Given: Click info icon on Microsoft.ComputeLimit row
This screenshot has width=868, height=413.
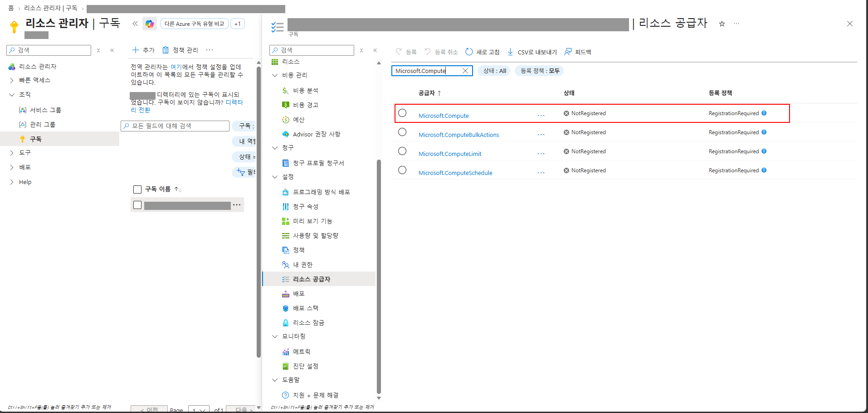Looking at the screenshot, I should point(764,151).
